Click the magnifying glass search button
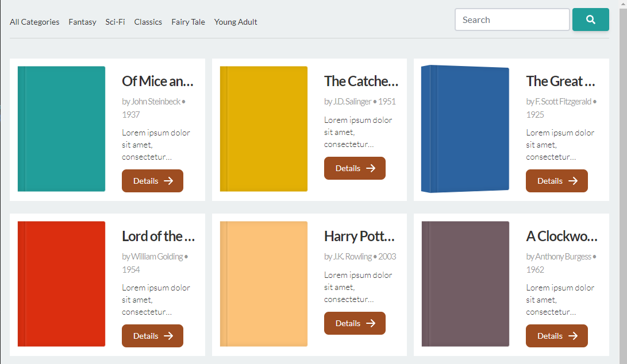 (x=590, y=20)
